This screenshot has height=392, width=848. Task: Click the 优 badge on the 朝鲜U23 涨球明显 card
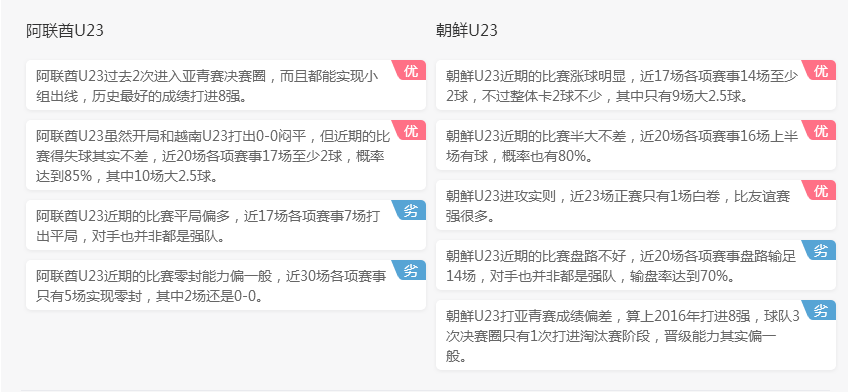[x=822, y=70]
